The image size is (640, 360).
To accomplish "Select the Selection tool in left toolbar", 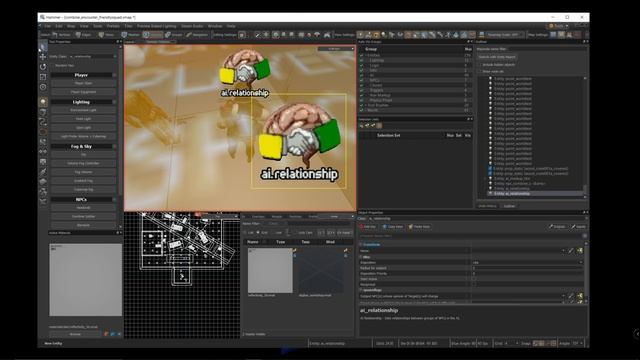I will (x=43, y=47).
